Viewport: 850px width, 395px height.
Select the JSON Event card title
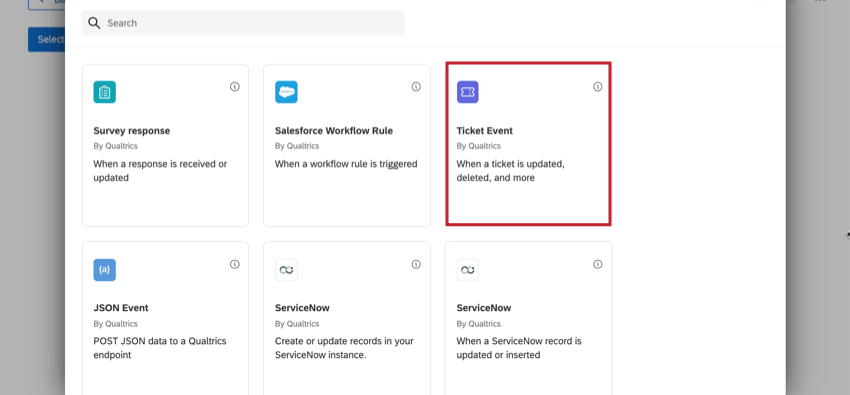(x=121, y=308)
